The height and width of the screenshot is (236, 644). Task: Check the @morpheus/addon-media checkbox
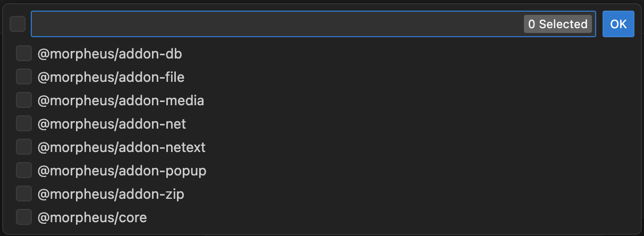(x=24, y=100)
